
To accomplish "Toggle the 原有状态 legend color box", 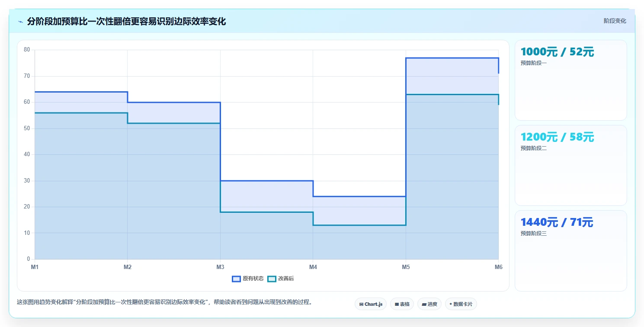I will (x=236, y=279).
